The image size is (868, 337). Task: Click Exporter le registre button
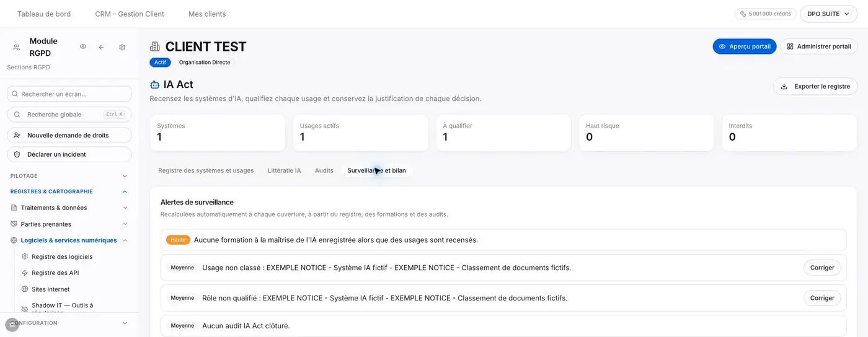pos(815,86)
